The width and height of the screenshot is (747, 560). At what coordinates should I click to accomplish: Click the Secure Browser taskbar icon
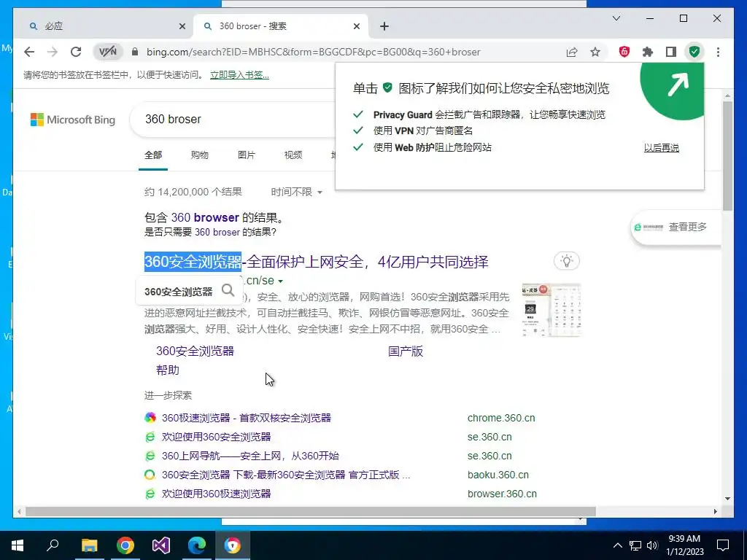tap(233, 545)
